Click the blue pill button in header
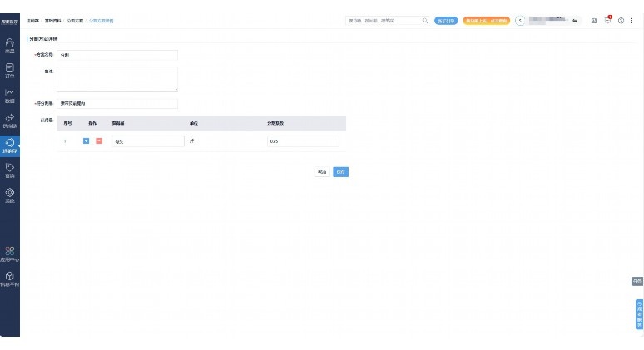The image size is (644, 350). tap(446, 21)
